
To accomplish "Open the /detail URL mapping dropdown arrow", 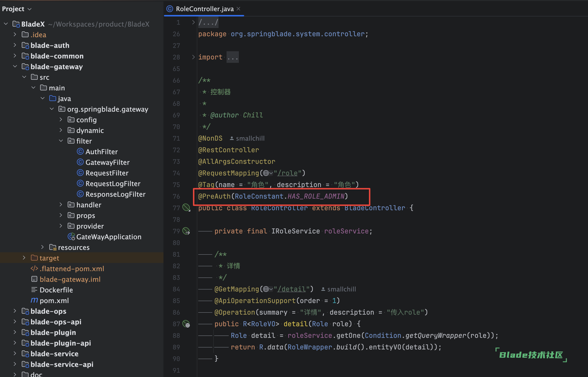I will pyautogui.click(x=271, y=289).
